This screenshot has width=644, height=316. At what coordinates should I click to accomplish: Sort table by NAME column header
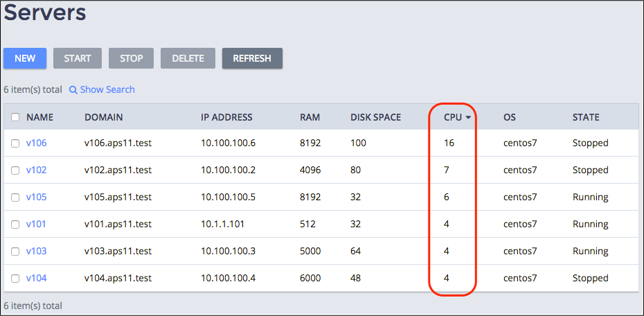click(39, 117)
